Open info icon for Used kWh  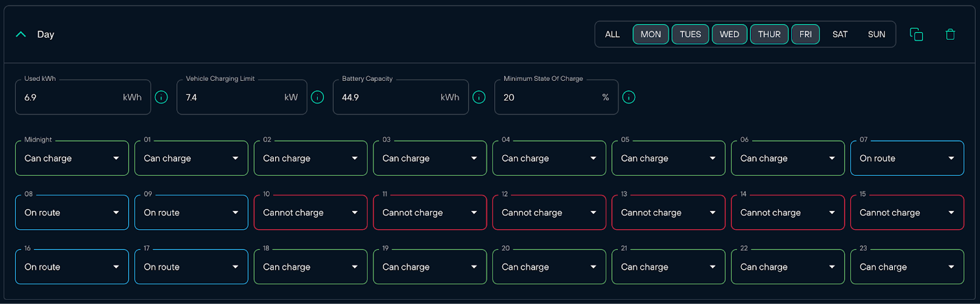(161, 97)
